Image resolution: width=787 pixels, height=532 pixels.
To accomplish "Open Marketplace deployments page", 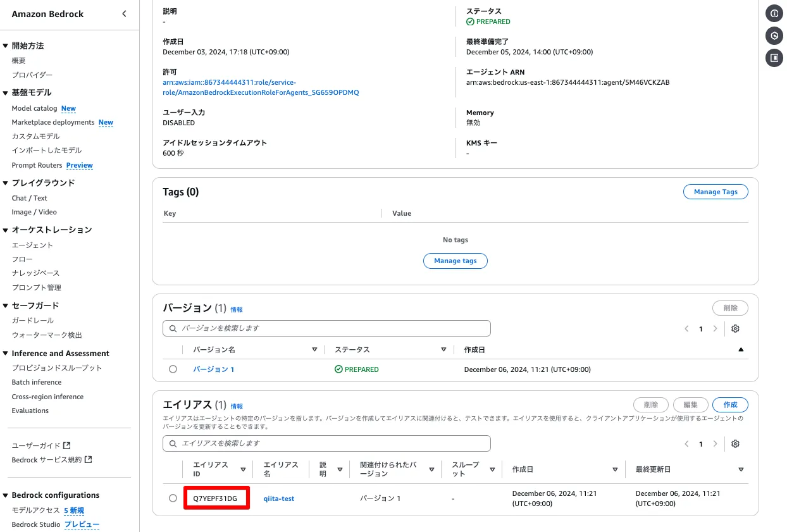I will [x=53, y=122].
